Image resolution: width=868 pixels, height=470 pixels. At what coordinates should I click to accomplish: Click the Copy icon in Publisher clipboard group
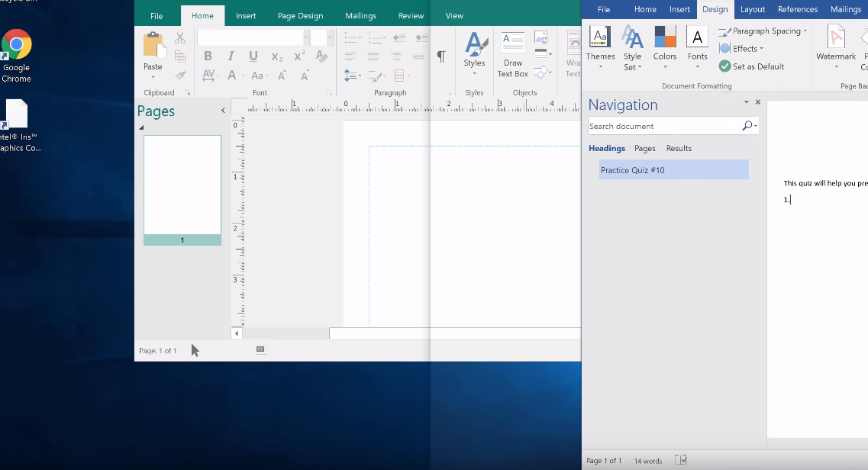pyautogui.click(x=180, y=56)
